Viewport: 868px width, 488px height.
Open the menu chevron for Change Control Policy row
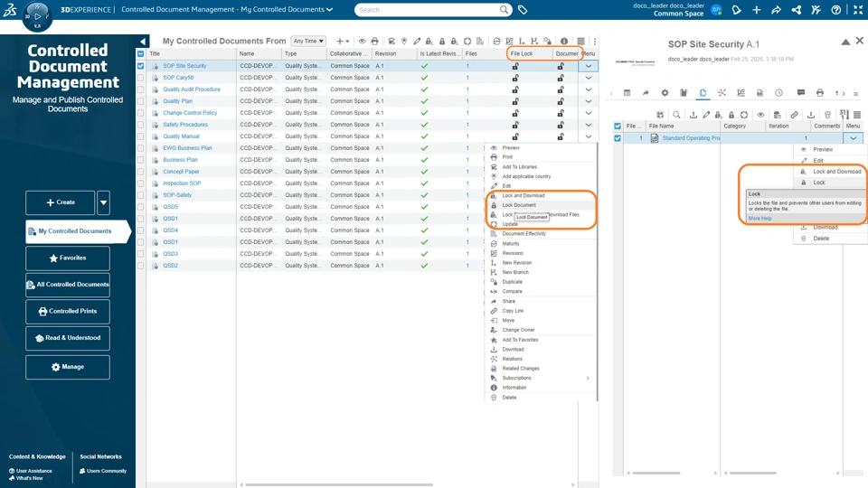coord(589,113)
